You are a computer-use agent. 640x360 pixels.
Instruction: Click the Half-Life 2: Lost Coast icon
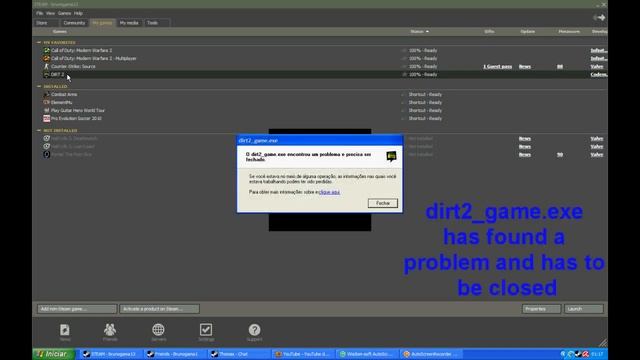[x=47, y=146]
